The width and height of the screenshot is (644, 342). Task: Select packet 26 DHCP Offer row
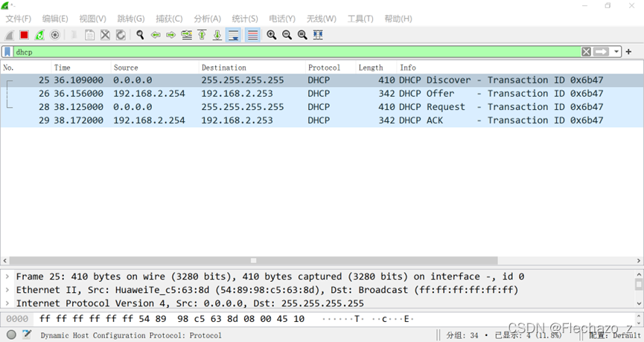[x=322, y=94]
